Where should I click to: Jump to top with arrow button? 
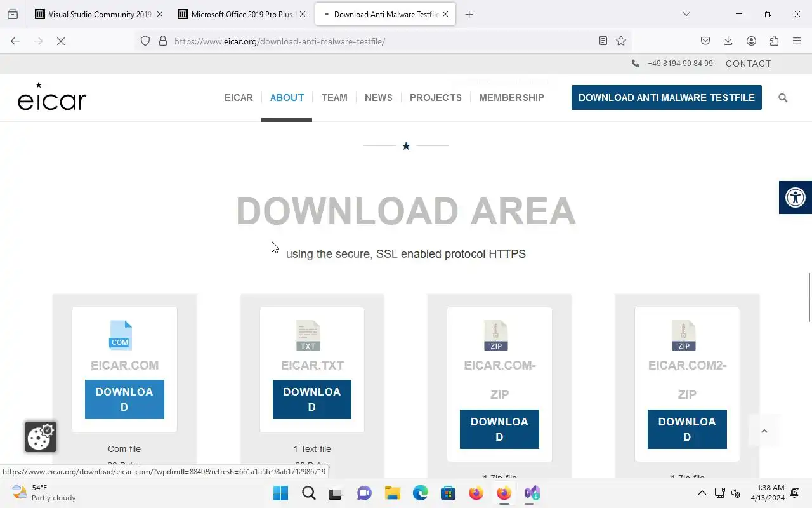click(764, 431)
